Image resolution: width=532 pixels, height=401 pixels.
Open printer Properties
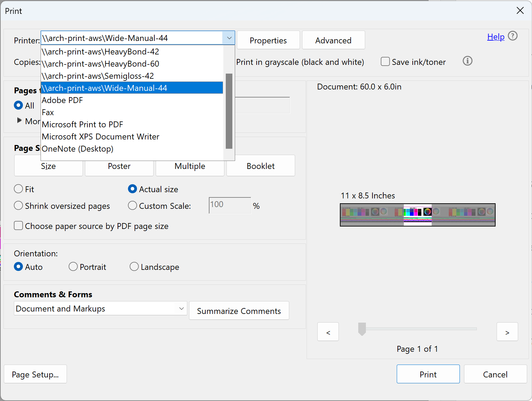(x=268, y=41)
